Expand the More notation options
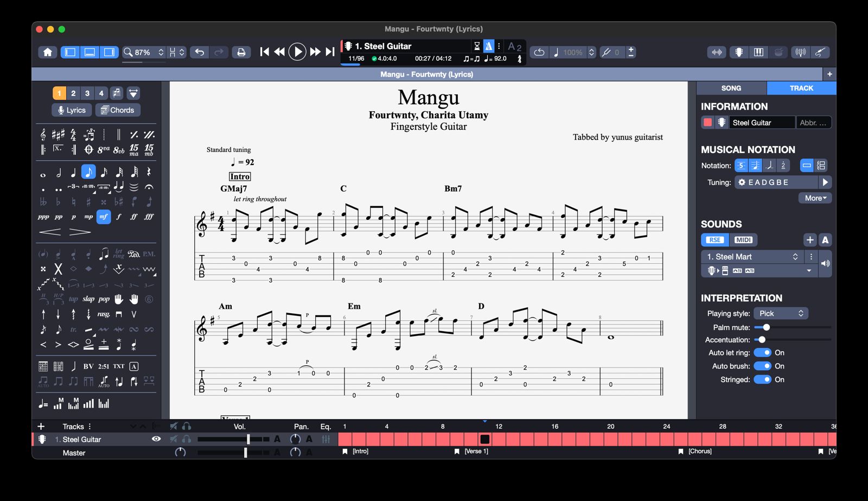868x501 pixels. (x=815, y=198)
